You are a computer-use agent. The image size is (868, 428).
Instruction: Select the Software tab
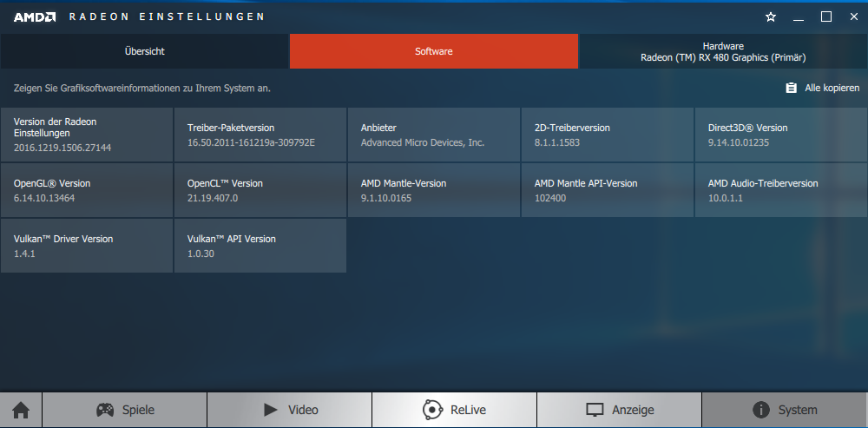pos(434,51)
